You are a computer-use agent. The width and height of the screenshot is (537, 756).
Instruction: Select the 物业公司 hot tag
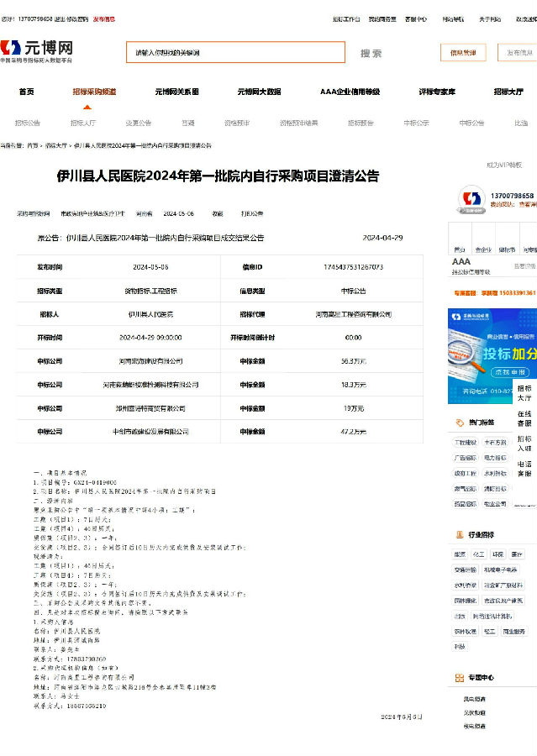[x=496, y=504]
